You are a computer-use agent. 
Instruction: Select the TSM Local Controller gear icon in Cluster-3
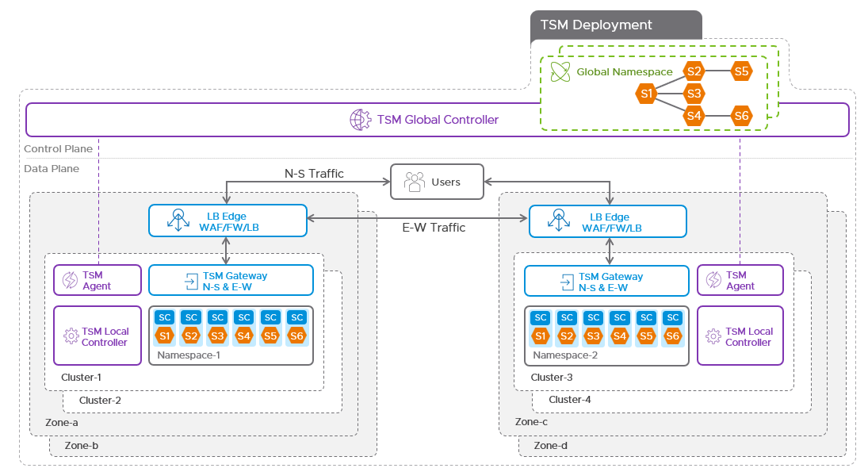[715, 336]
